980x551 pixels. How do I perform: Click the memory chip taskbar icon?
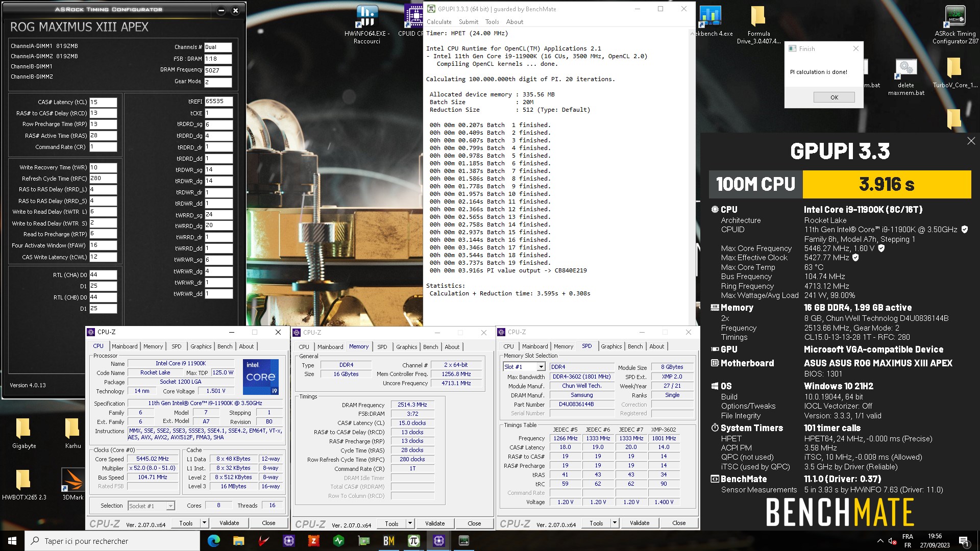(x=463, y=541)
